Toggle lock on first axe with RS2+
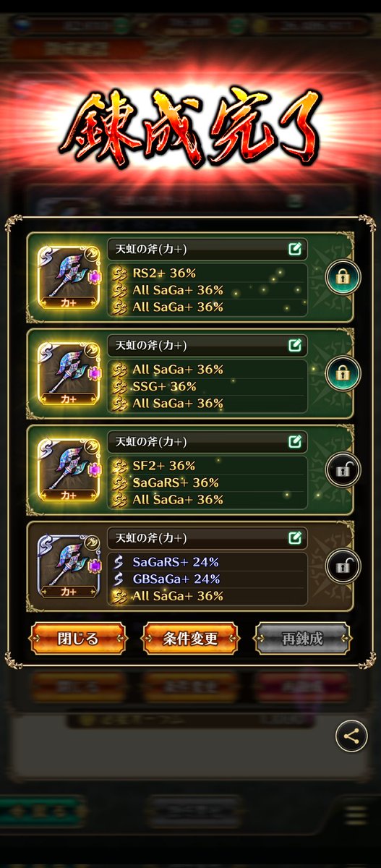 coord(343,277)
